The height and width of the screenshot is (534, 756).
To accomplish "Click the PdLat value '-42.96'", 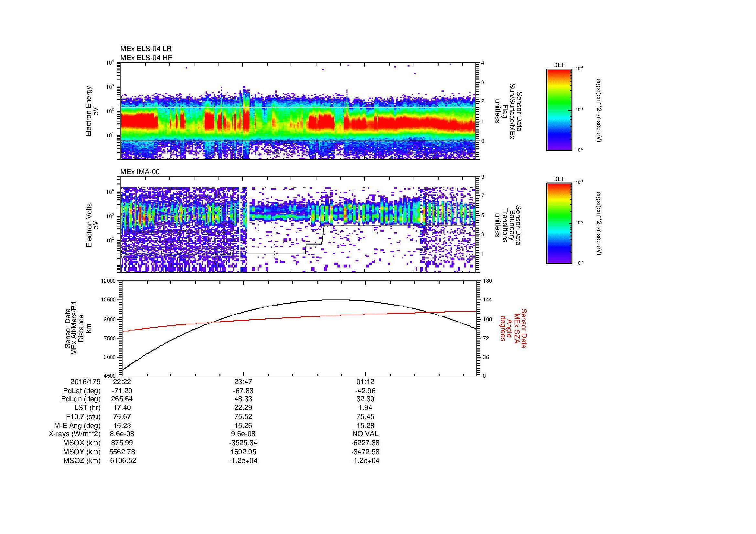I will click(x=365, y=391).
